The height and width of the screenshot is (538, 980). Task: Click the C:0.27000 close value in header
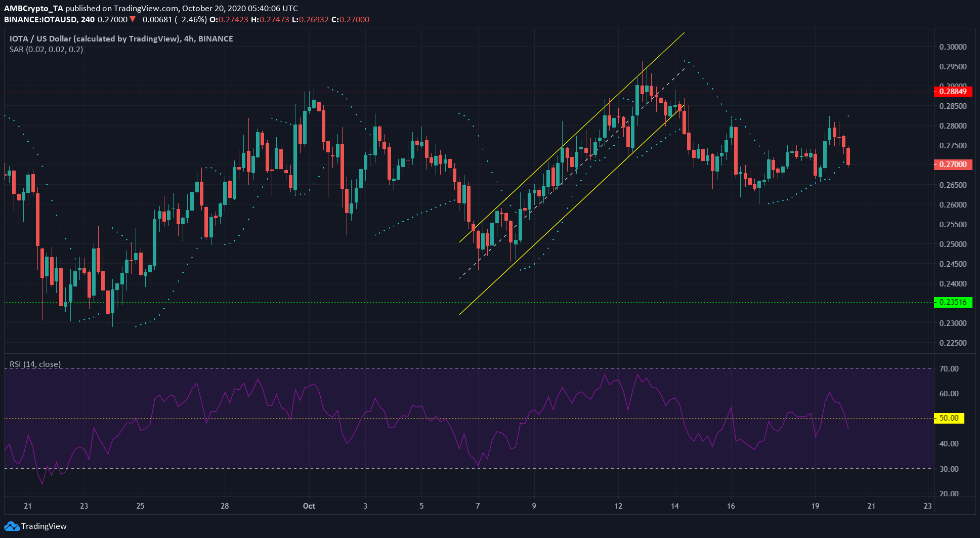coord(350,20)
